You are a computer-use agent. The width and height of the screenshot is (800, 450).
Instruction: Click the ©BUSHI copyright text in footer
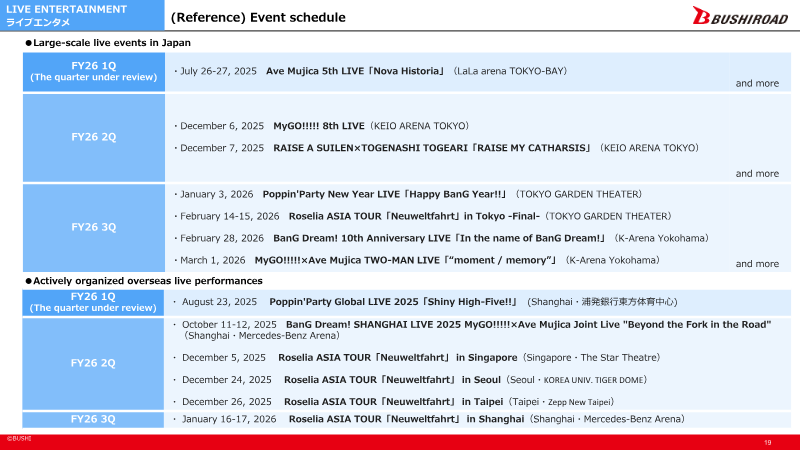coord(19,439)
